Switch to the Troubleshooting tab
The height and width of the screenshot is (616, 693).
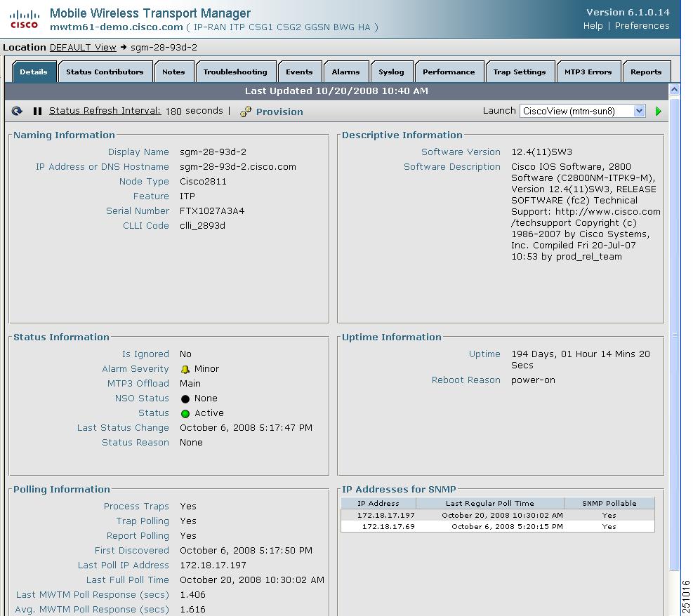pos(235,72)
